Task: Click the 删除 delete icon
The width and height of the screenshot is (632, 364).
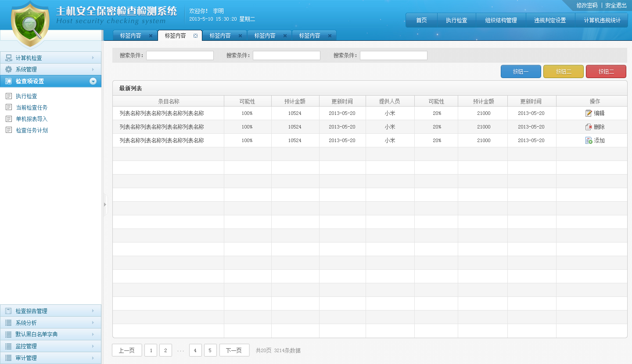Action: (x=589, y=127)
